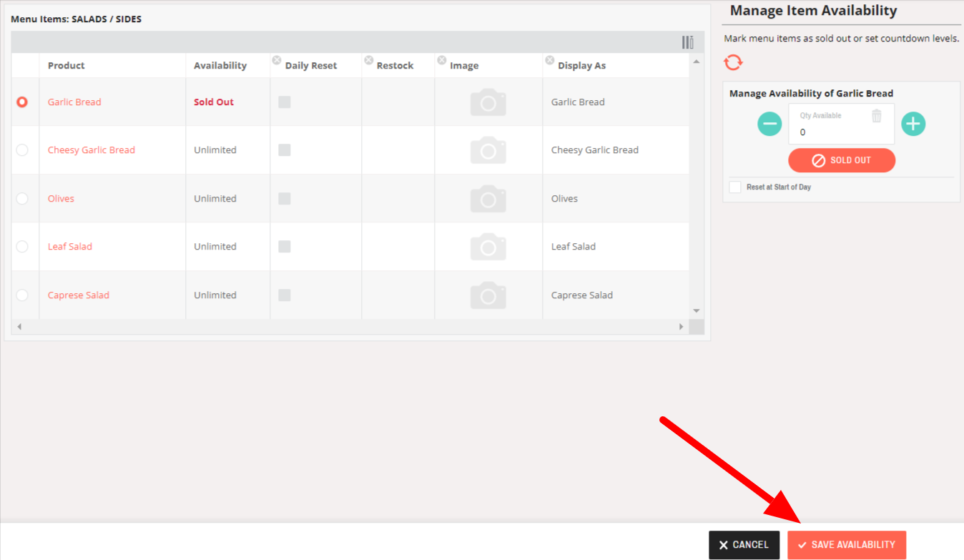Click the camera image placeholder for Olives

point(488,199)
